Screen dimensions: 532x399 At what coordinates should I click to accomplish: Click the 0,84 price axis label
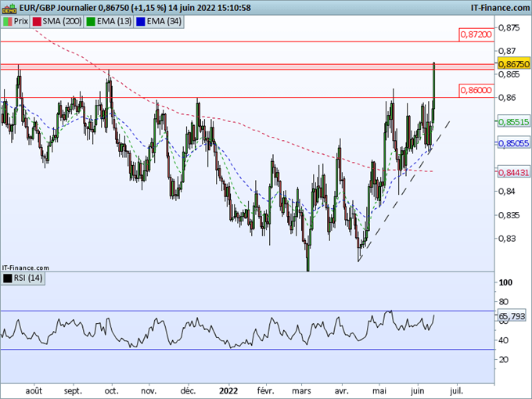506,192
